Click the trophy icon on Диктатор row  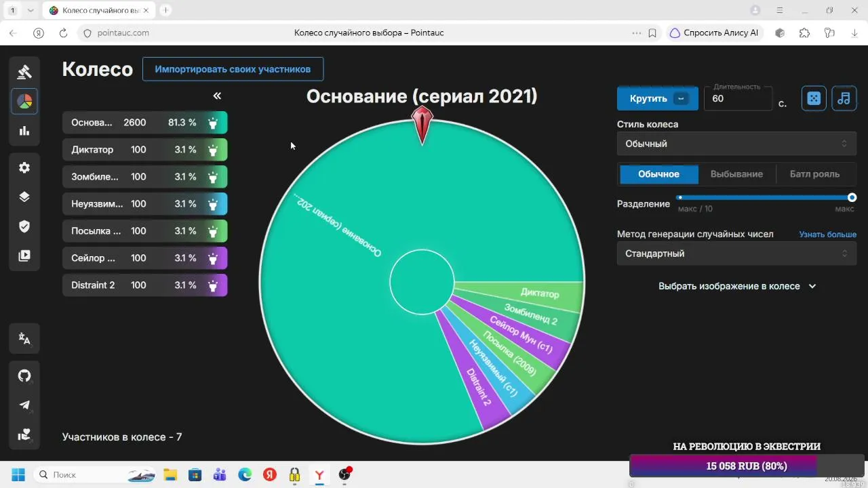[213, 150]
